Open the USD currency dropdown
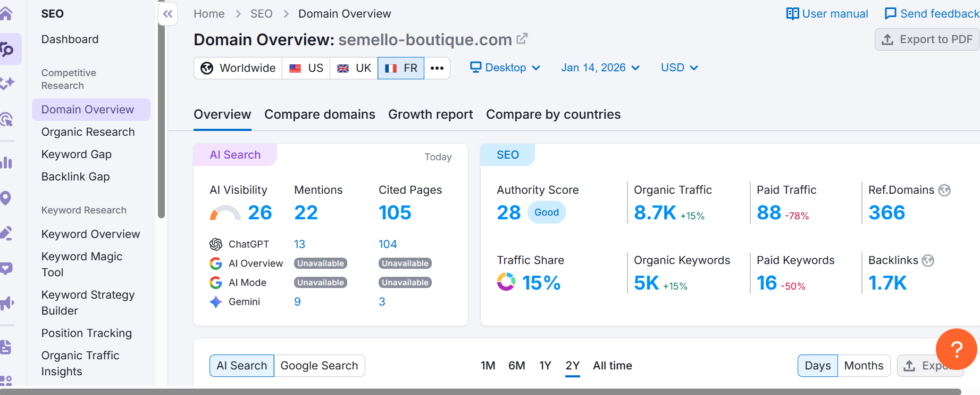Image resolution: width=980 pixels, height=395 pixels. click(679, 68)
